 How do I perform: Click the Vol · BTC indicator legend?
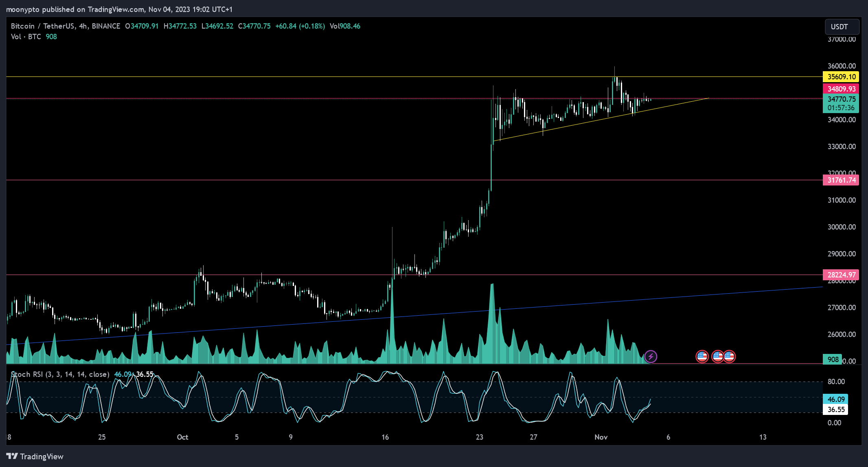click(26, 37)
